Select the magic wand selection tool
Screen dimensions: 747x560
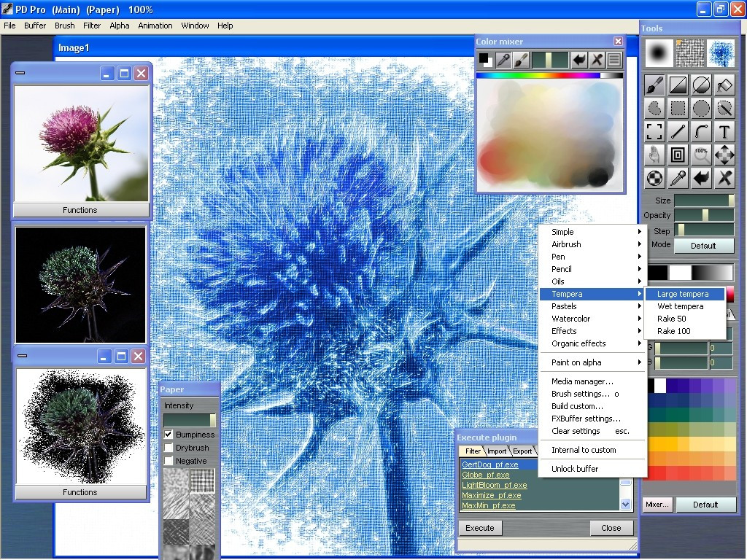724,109
